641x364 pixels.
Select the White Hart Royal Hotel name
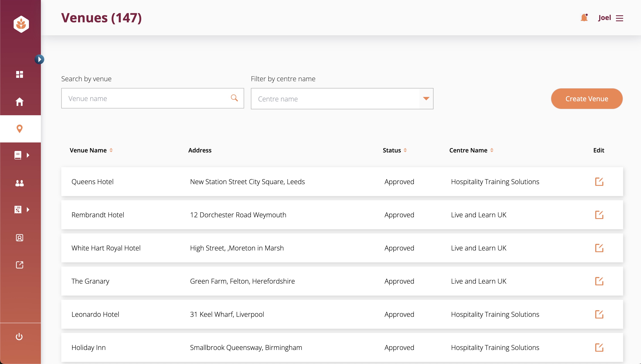[x=106, y=248]
